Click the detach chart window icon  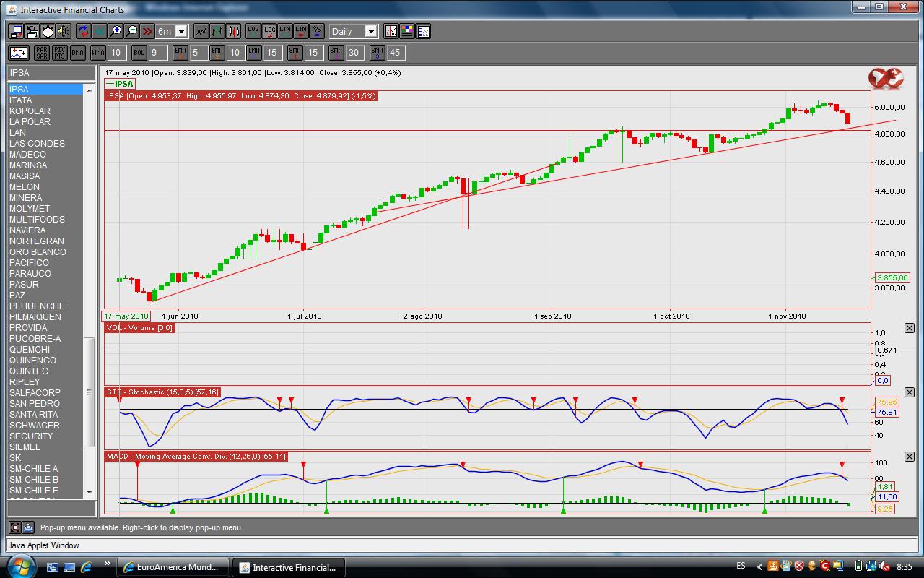pyautogui.click(x=16, y=32)
